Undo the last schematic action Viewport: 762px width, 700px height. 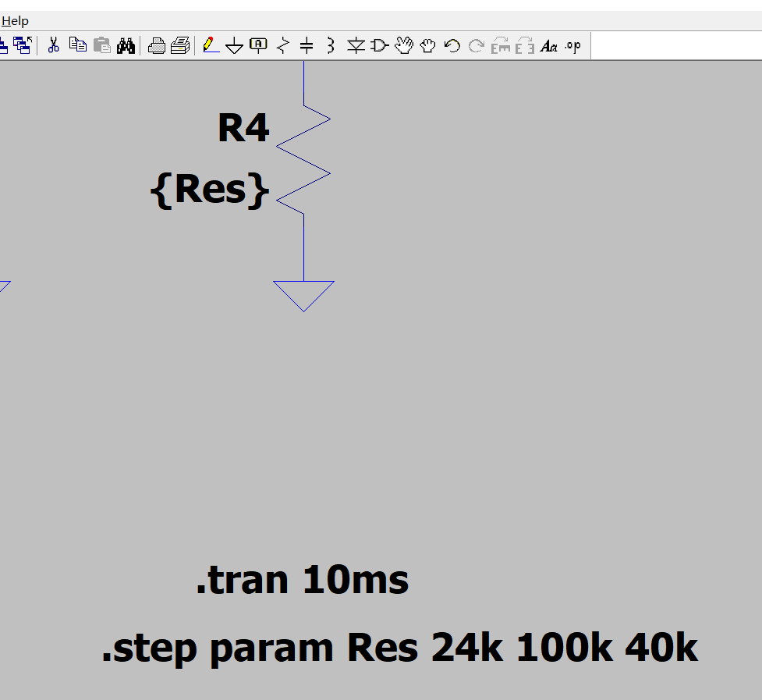452,46
